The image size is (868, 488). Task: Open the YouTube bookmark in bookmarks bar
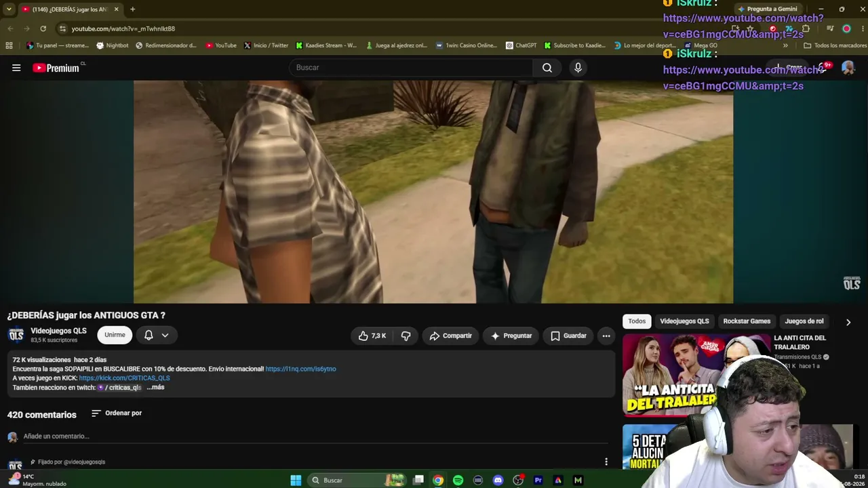coord(221,45)
